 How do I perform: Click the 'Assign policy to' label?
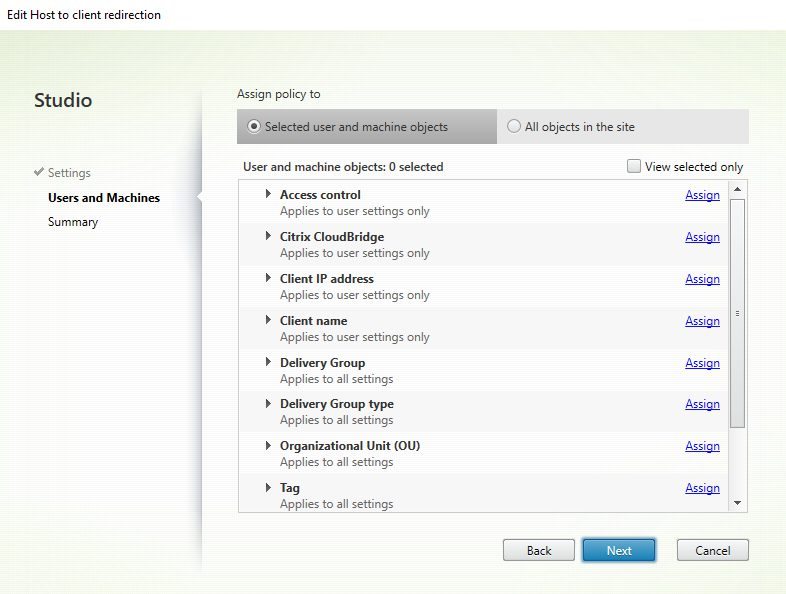[x=279, y=94]
